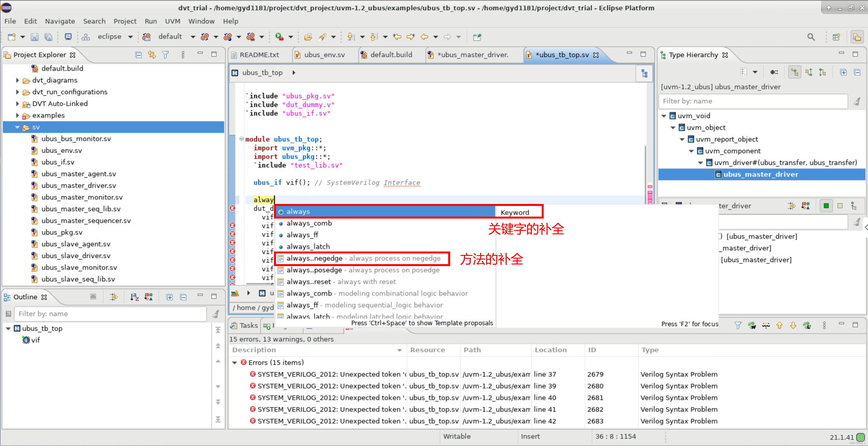The image size is (868, 446).
Task: Click the editor vertical scrollbar
Action: (x=645, y=168)
